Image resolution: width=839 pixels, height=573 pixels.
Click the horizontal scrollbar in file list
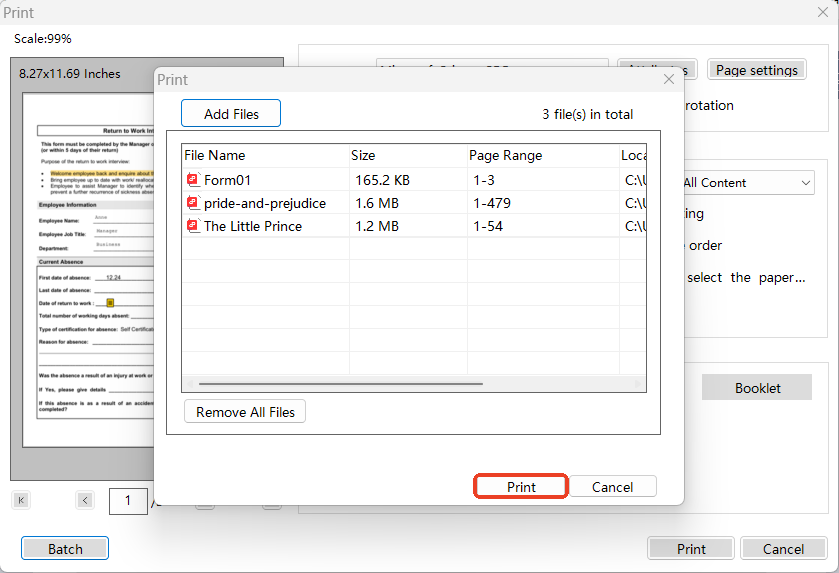tap(340, 384)
